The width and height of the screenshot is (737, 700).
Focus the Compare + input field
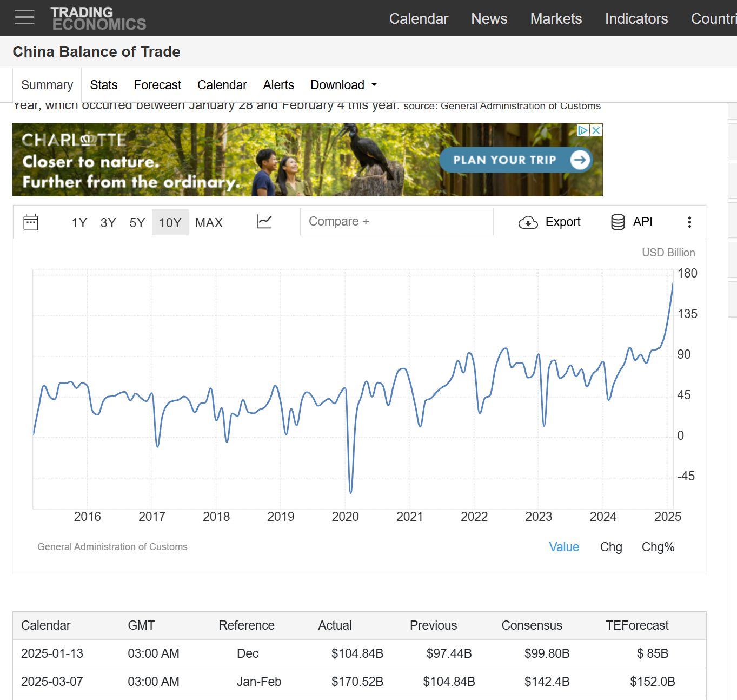pos(396,222)
